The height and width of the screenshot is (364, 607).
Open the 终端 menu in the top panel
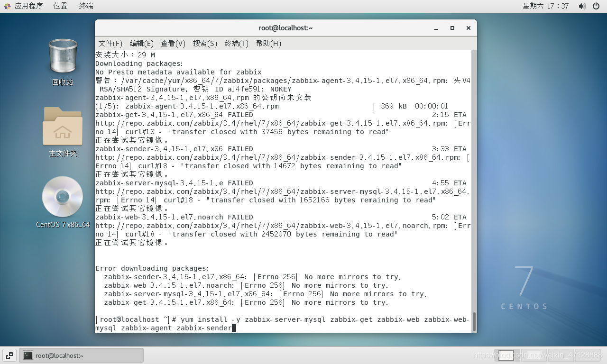point(86,6)
